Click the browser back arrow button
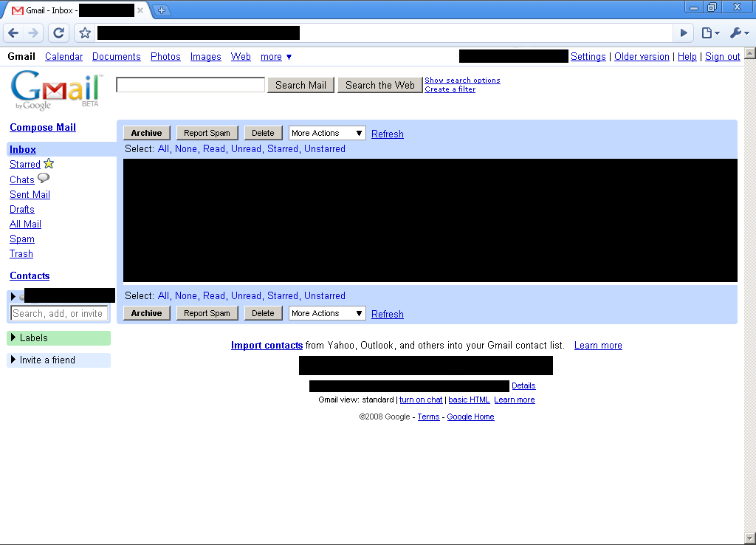The height and width of the screenshot is (545, 756). pos(13,32)
